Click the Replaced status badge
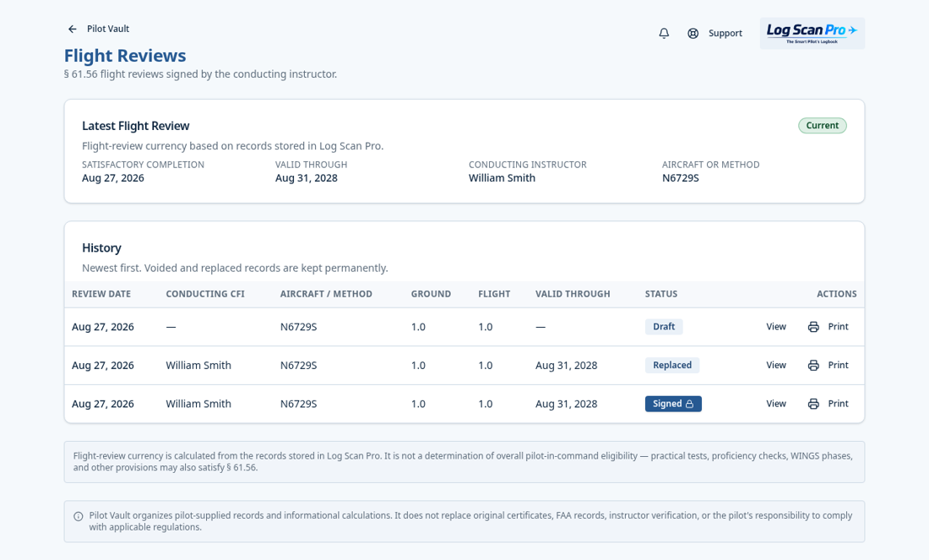Screen dimensions: 929x560 click(x=672, y=365)
